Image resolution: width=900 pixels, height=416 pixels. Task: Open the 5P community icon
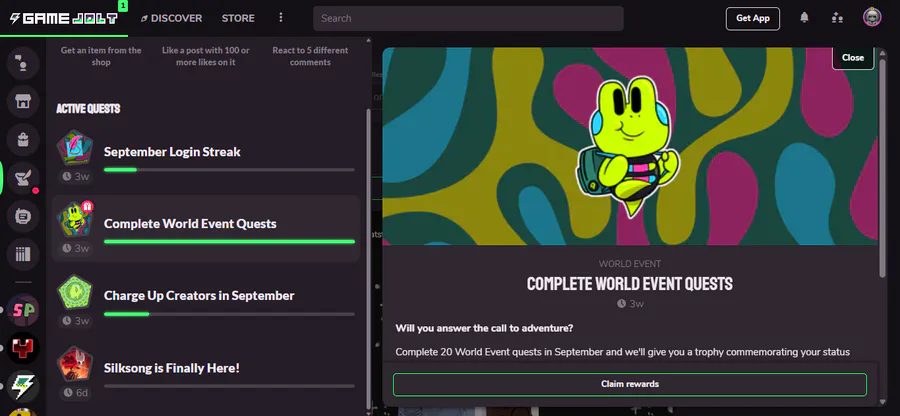point(23,310)
